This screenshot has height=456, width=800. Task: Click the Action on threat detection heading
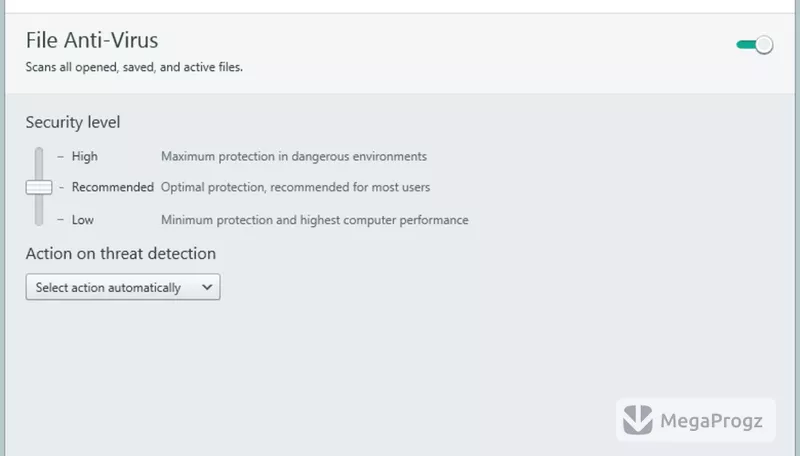pyautogui.click(x=121, y=254)
